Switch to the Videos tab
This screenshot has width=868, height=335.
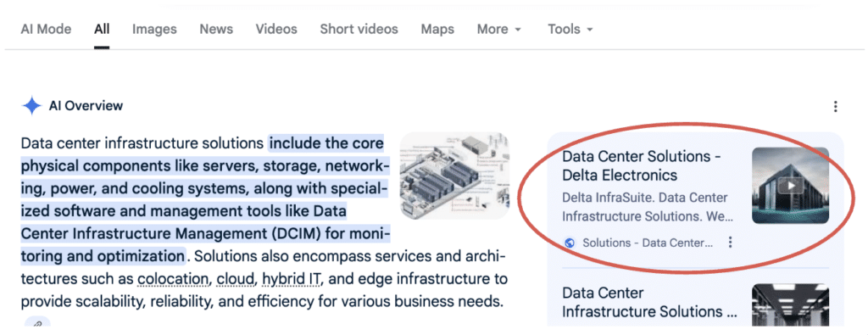[276, 30]
